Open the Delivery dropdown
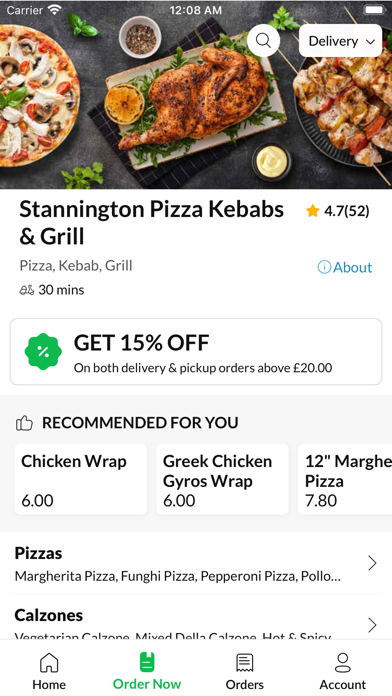 pos(341,41)
